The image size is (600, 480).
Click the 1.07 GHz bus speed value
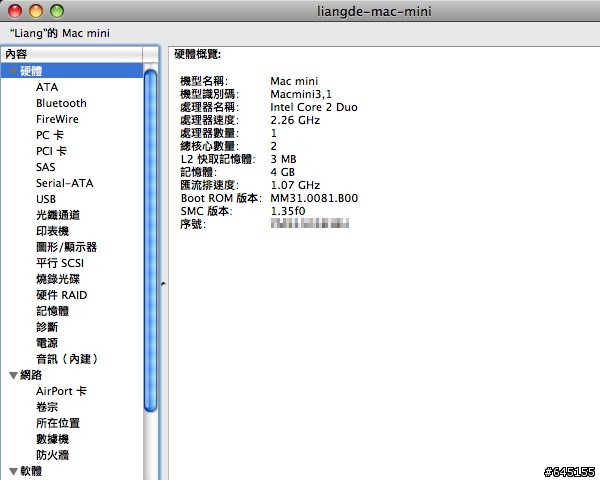click(x=295, y=185)
